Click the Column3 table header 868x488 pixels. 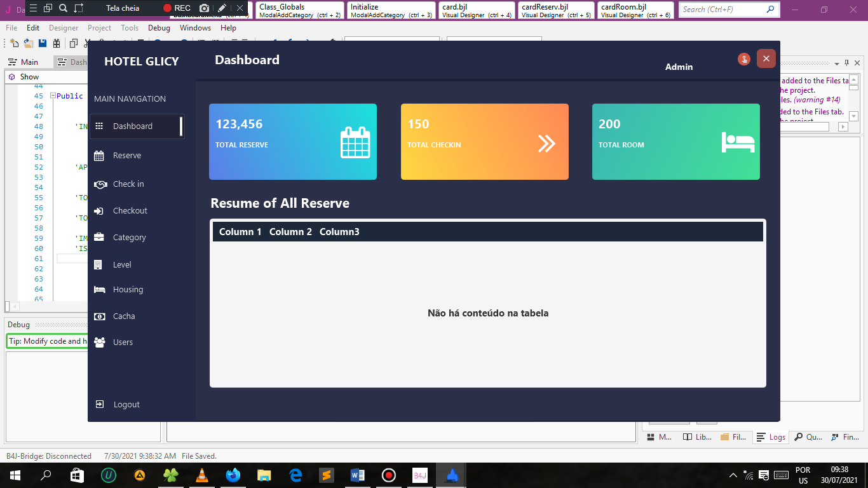[x=339, y=232]
